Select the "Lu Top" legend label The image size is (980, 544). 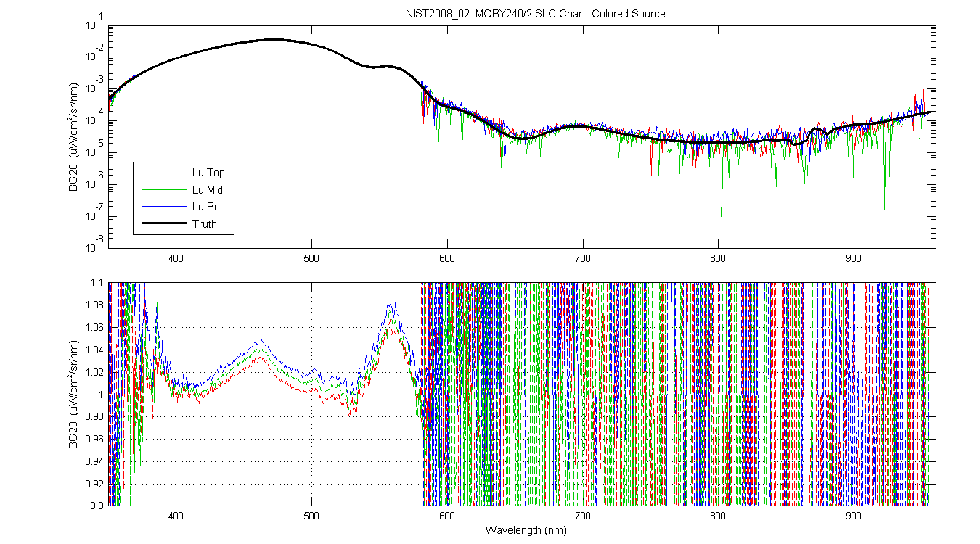(208, 173)
